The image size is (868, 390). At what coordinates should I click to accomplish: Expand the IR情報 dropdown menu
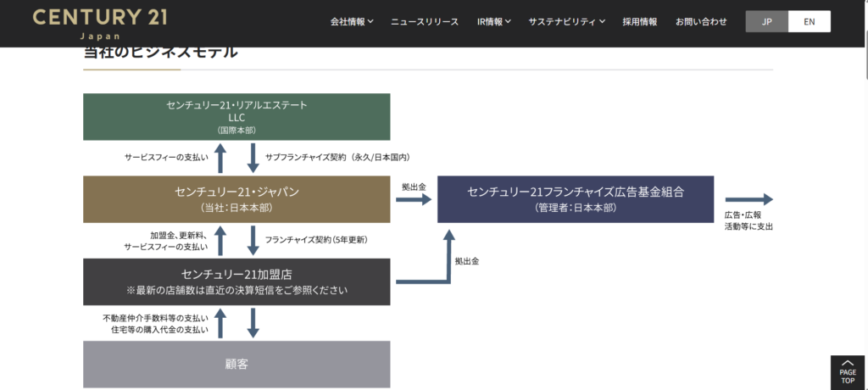493,22
